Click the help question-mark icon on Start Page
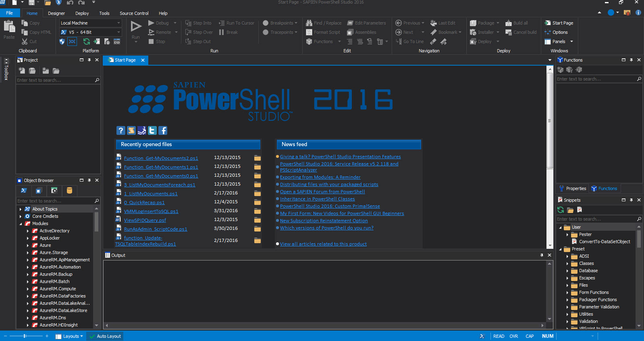Image resolution: width=644 pixels, height=341 pixels. 120,130
